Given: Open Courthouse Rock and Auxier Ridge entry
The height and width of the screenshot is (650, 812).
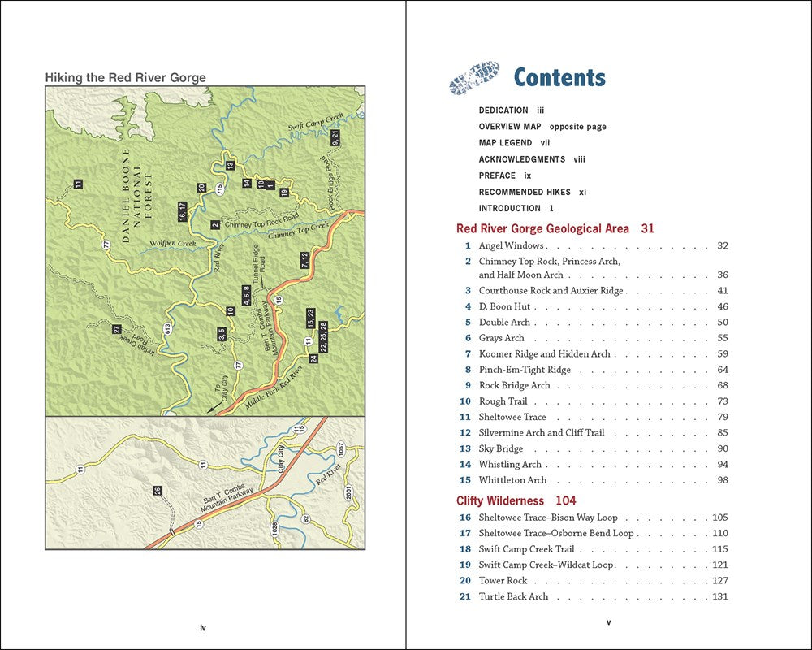Looking at the screenshot, I should 594,291.
